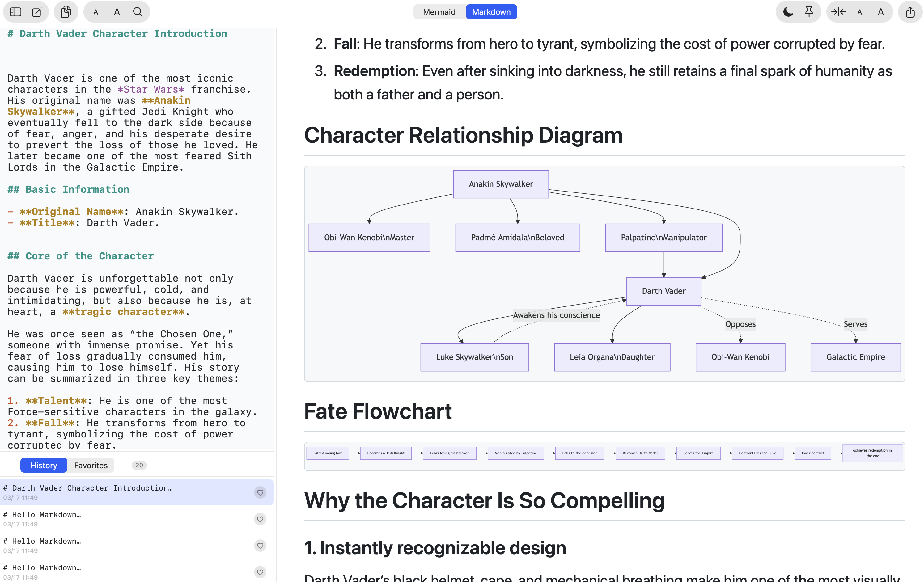
Task: Decrease the editor font size
Action: (x=95, y=12)
